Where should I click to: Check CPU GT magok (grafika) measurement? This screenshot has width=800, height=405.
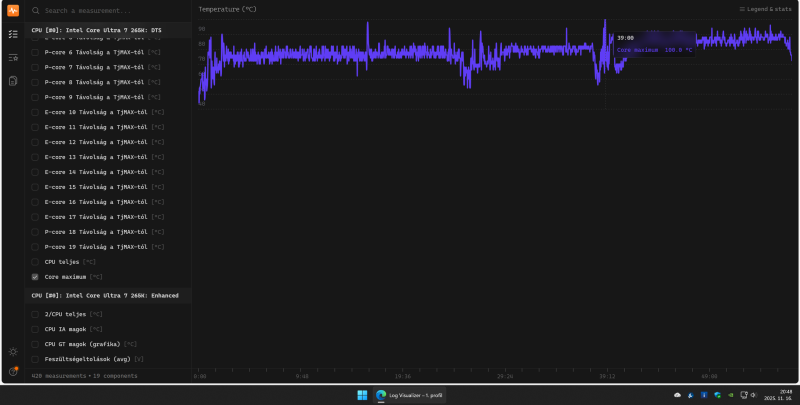(35, 344)
